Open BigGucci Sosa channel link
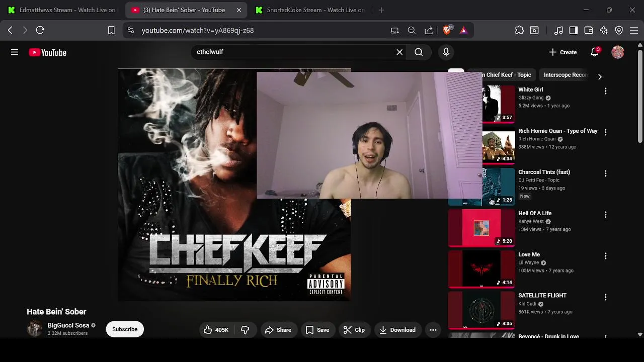644x362 pixels. pos(68,325)
